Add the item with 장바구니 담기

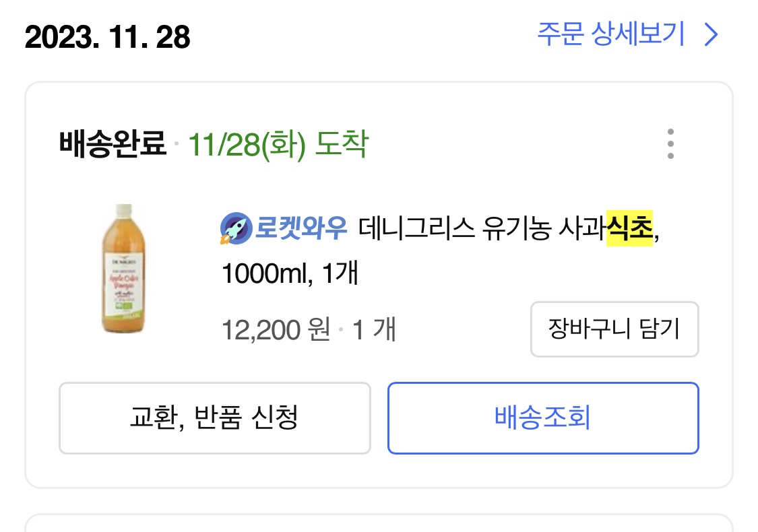pyautogui.click(x=614, y=329)
